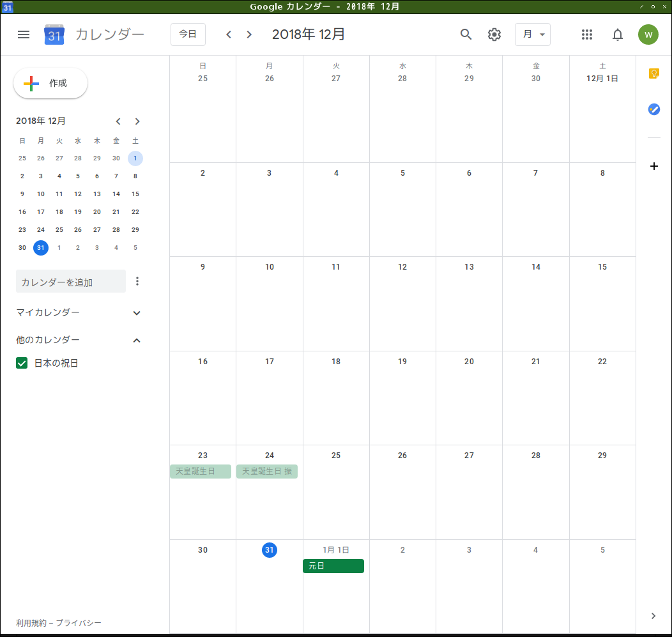Image resolution: width=672 pixels, height=637 pixels.
Task: Click 日本の祝日 calendar label
Action: pos(56,363)
